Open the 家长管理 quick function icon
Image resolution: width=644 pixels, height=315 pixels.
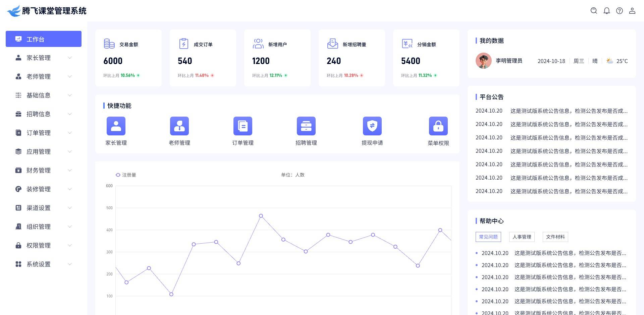click(x=116, y=126)
